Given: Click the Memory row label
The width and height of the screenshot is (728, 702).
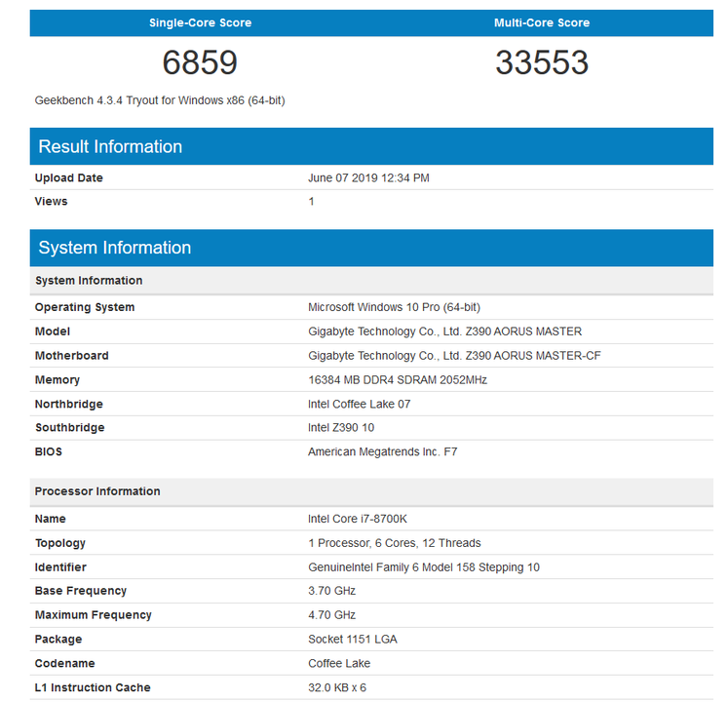Looking at the screenshot, I should [x=57, y=380].
